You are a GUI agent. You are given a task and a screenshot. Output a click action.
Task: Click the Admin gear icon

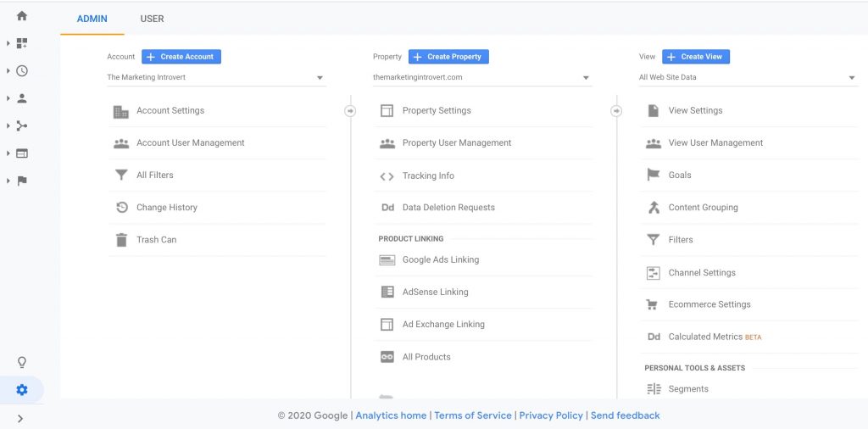coord(21,390)
